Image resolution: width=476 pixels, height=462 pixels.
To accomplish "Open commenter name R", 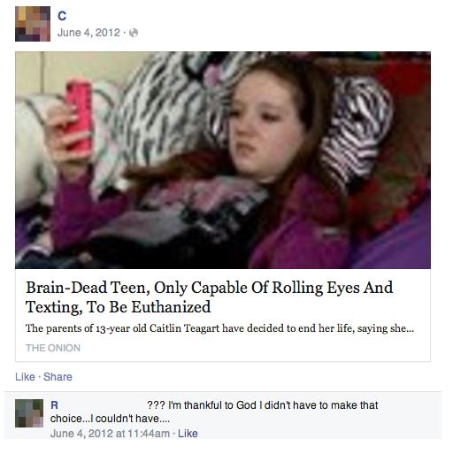I will [54, 405].
